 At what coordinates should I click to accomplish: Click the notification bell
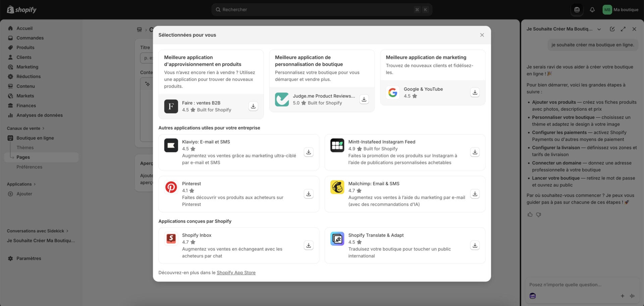point(592,9)
